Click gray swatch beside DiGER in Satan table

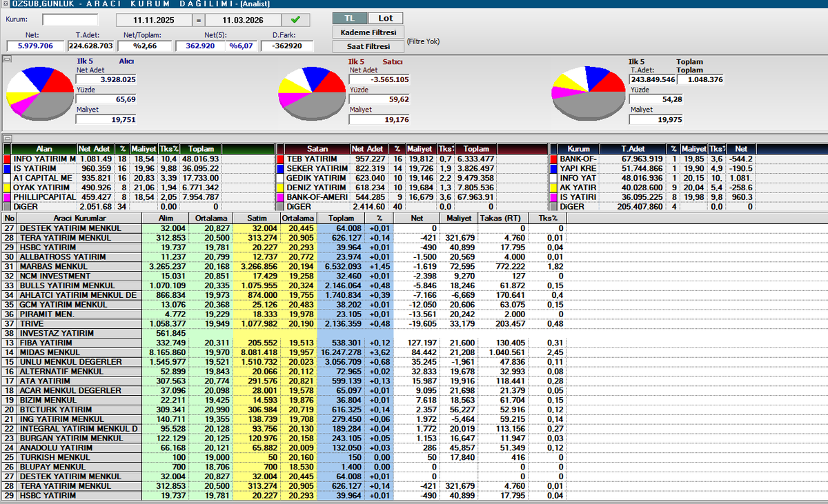[x=280, y=206]
